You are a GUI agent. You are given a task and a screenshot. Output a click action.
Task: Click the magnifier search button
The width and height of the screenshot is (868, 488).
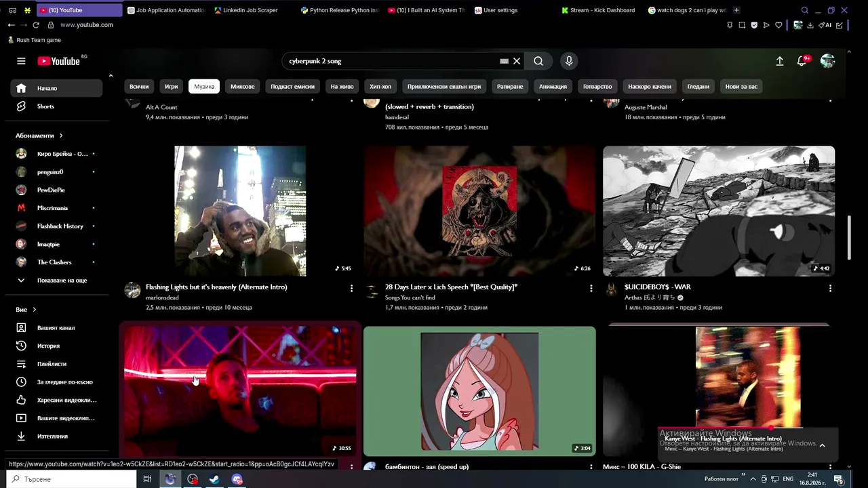538,61
